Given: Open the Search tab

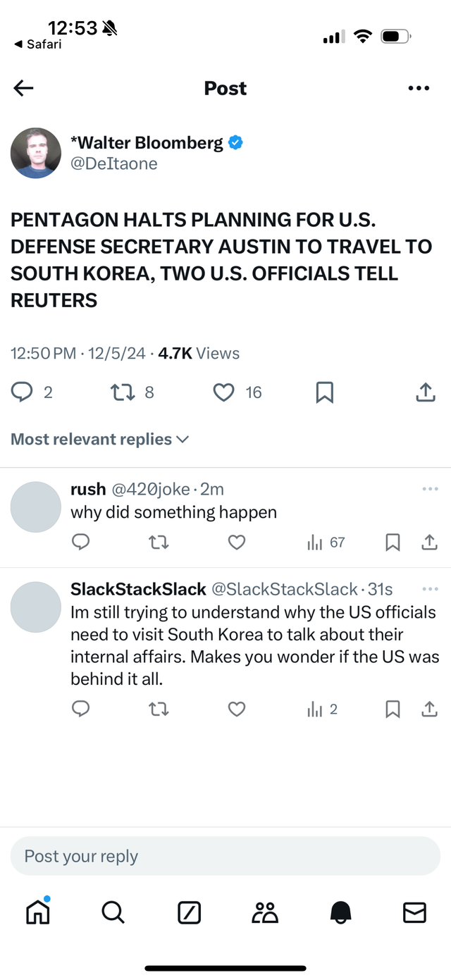Looking at the screenshot, I should (x=113, y=911).
